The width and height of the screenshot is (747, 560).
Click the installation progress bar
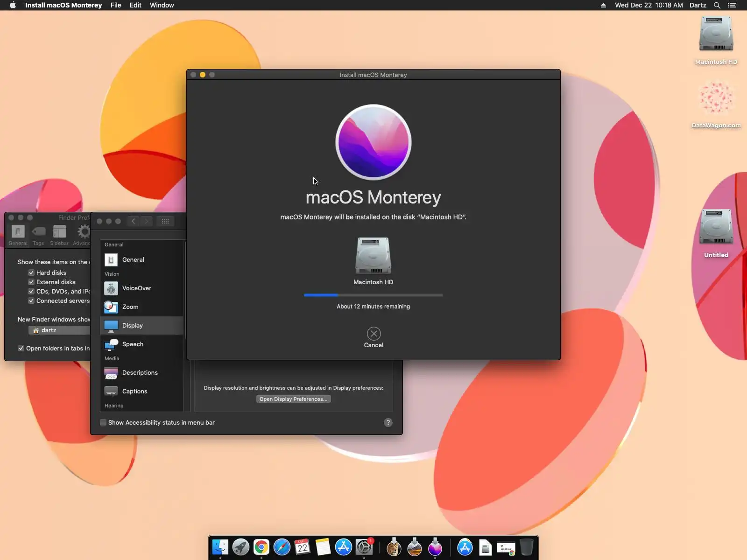coord(373,295)
